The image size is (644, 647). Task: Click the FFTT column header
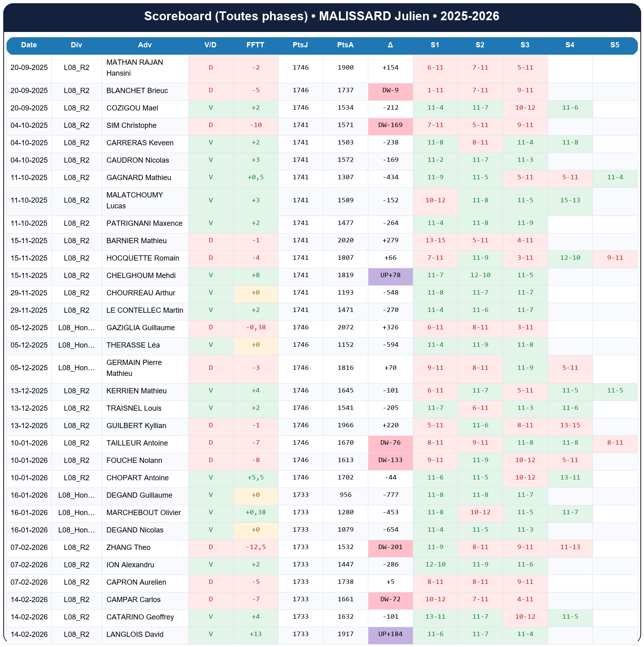click(x=255, y=45)
